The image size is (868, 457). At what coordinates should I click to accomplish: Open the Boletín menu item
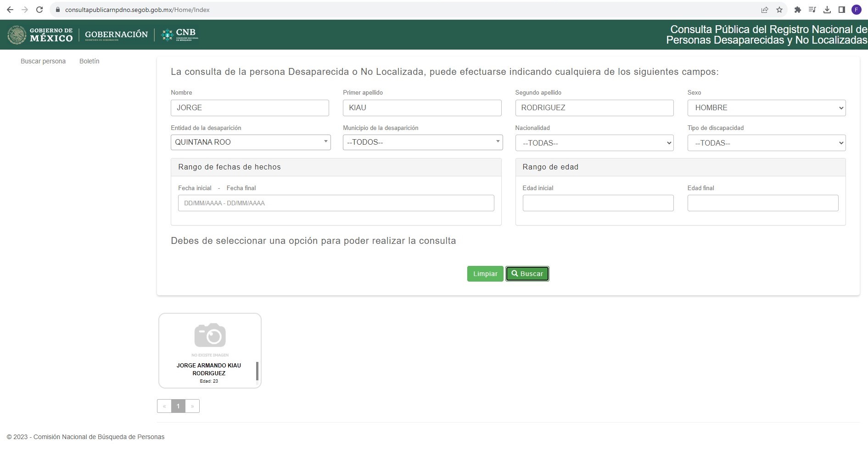coord(89,61)
